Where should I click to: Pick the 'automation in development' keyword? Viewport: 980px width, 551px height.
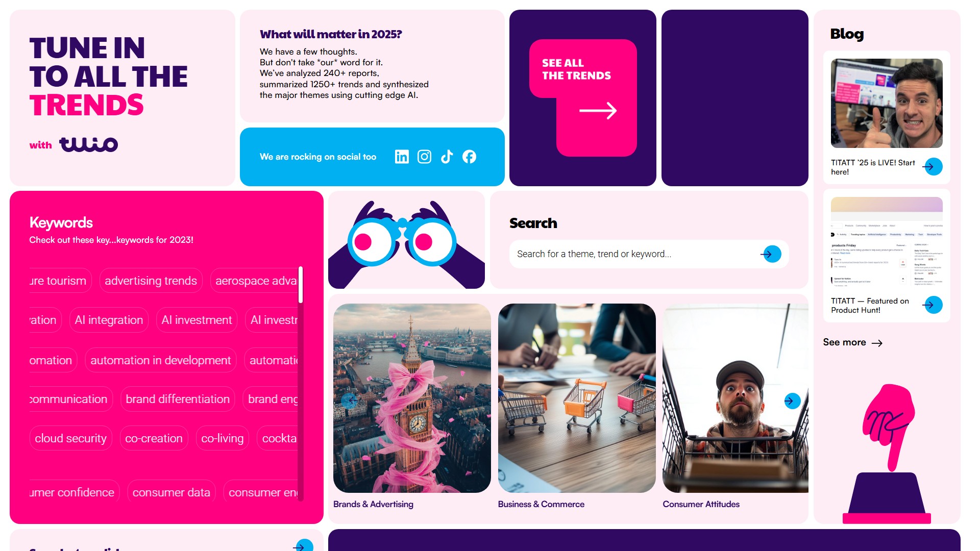[160, 360]
